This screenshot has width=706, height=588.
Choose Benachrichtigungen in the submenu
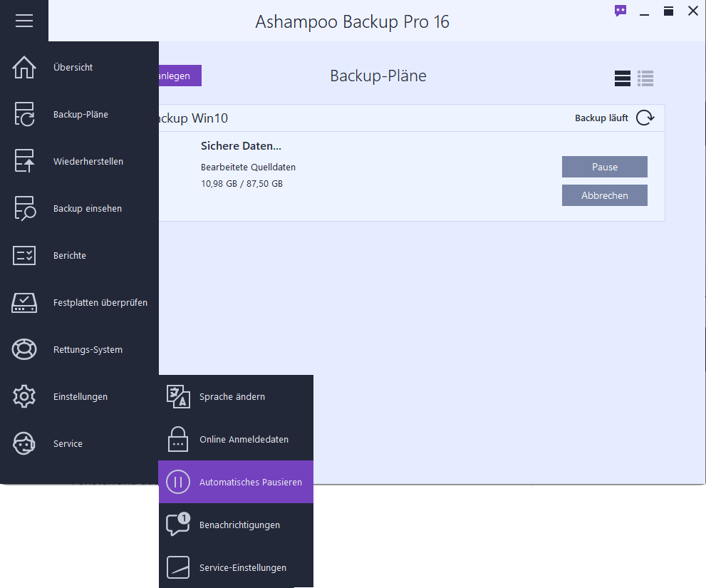pyautogui.click(x=236, y=525)
